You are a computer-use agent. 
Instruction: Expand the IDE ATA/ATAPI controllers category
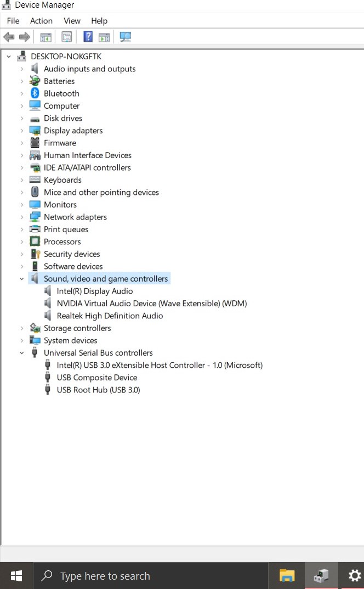[x=22, y=167]
